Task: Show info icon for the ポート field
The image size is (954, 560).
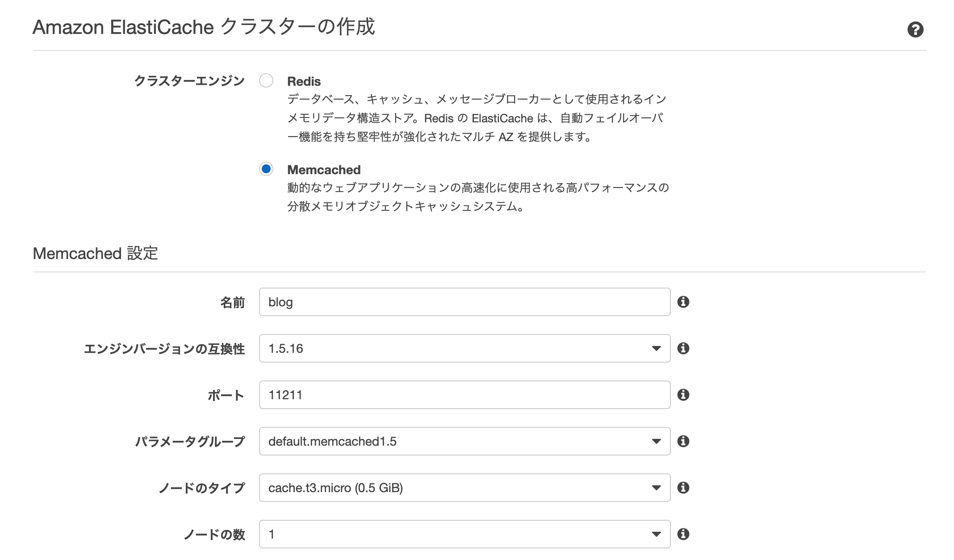Action: point(683,395)
